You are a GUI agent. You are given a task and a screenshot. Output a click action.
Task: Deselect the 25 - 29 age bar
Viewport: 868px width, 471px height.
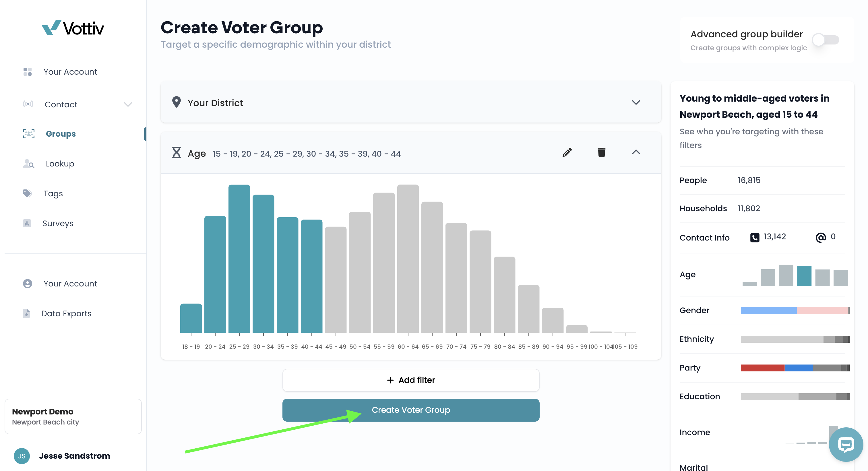239,259
